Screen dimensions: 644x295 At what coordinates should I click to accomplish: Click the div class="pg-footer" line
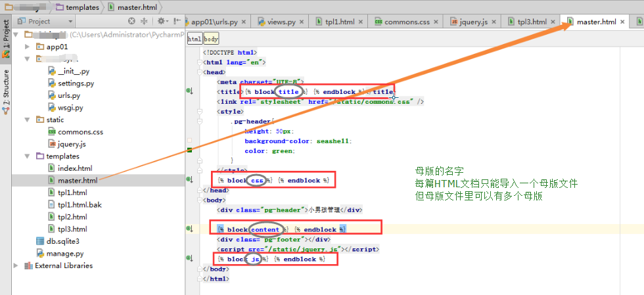tap(273, 239)
